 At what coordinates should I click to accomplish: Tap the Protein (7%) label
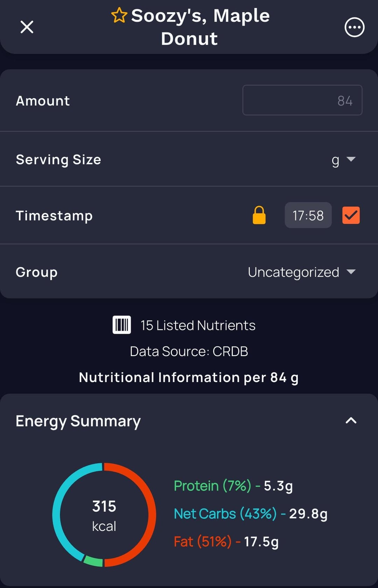point(212,486)
